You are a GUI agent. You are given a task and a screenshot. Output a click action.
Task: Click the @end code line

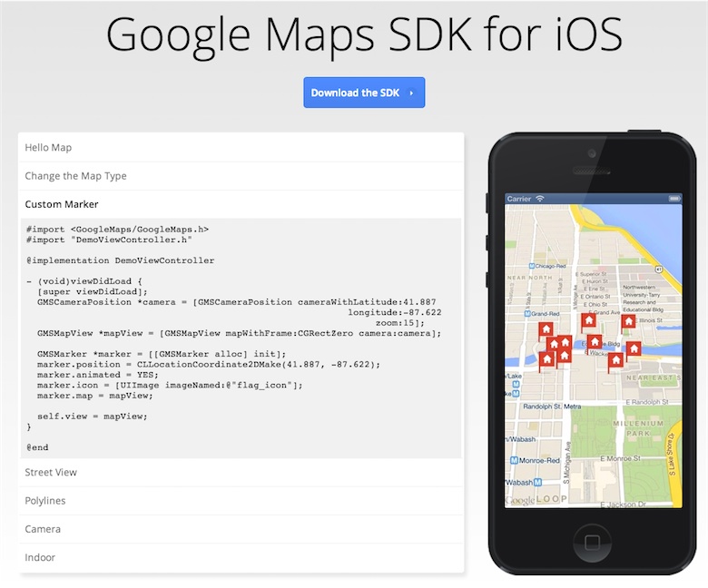(x=37, y=447)
